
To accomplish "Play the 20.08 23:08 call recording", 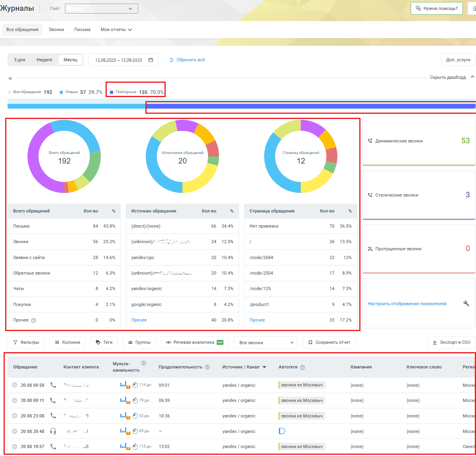I will pos(14,416).
